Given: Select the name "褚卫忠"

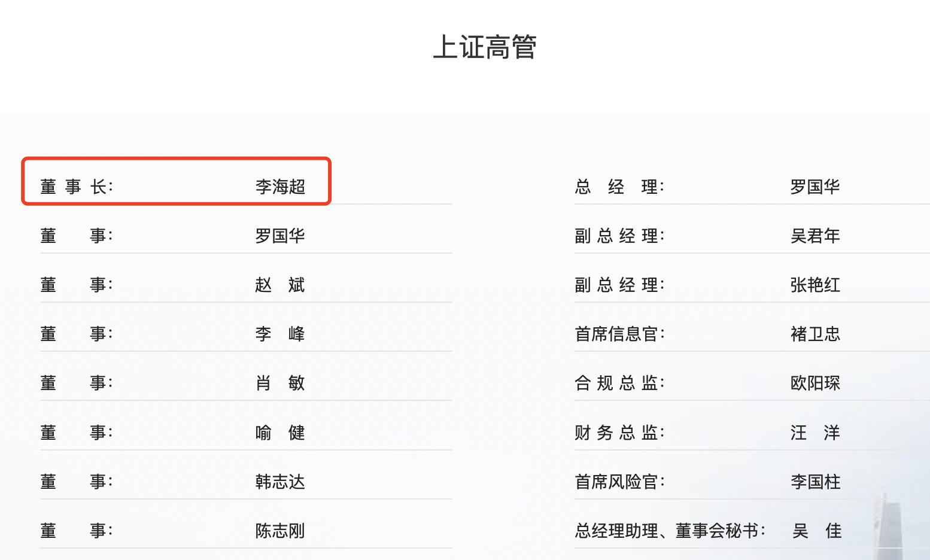Looking at the screenshot, I should point(815,334).
